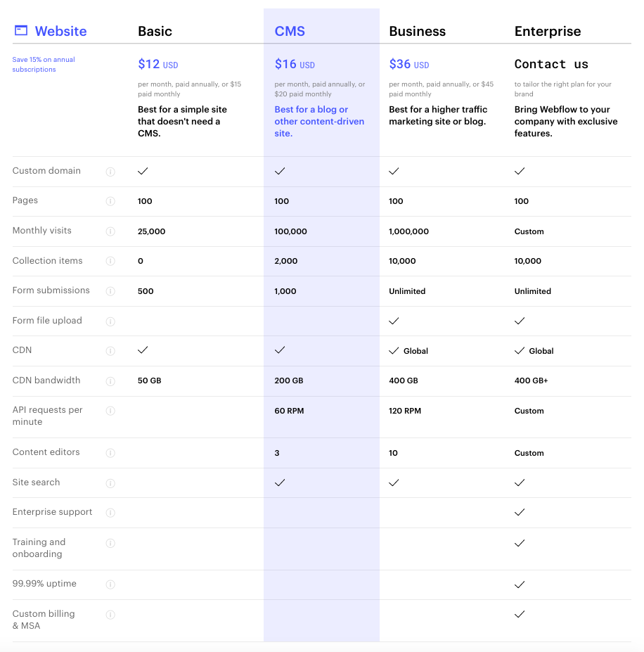Click the Custom billing & MSA info icon

[x=110, y=614]
